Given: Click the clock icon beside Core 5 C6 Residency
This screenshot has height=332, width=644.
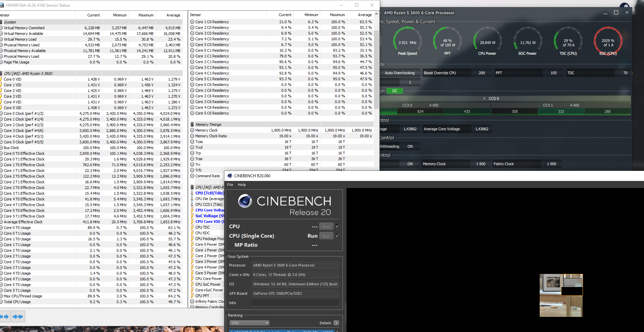Looking at the screenshot, I should [192, 113].
